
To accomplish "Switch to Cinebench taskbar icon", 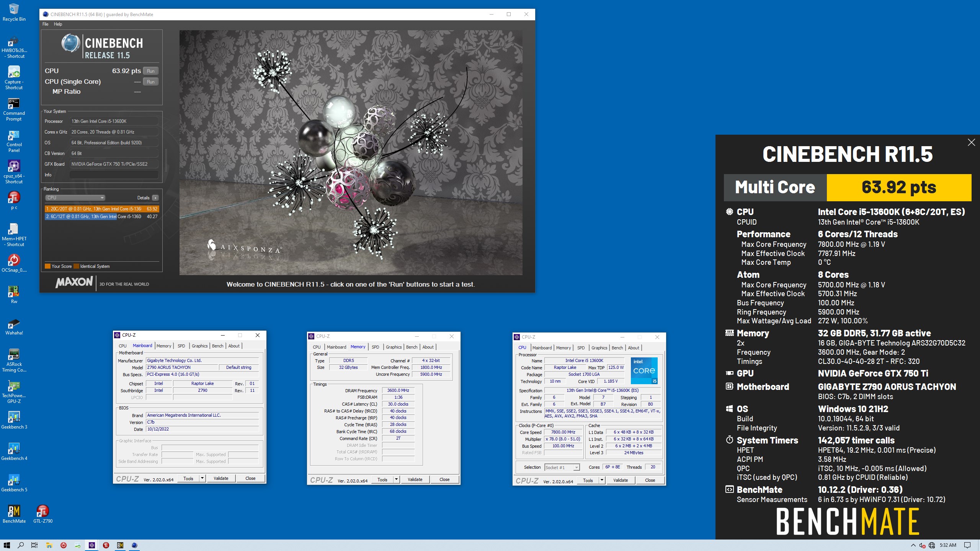I will tap(134, 545).
